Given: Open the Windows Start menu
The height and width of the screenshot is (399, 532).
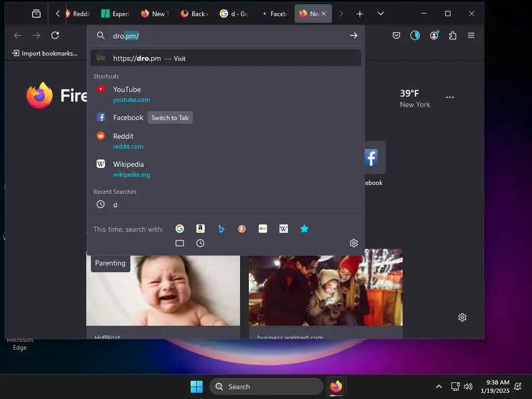Looking at the screenshot, I should tap(196, 387).
